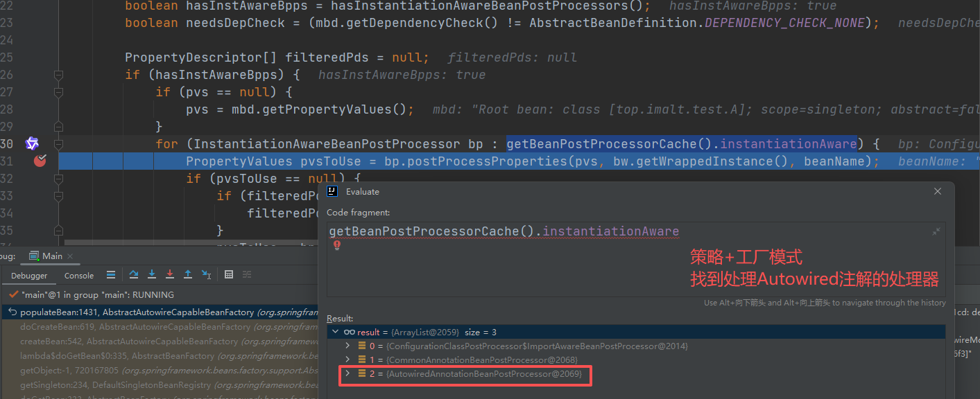The image size is (980, 399).
Task: Expand the AutowiredAnnotationBeanPostProcessor entry
Action: pos(348,374)
